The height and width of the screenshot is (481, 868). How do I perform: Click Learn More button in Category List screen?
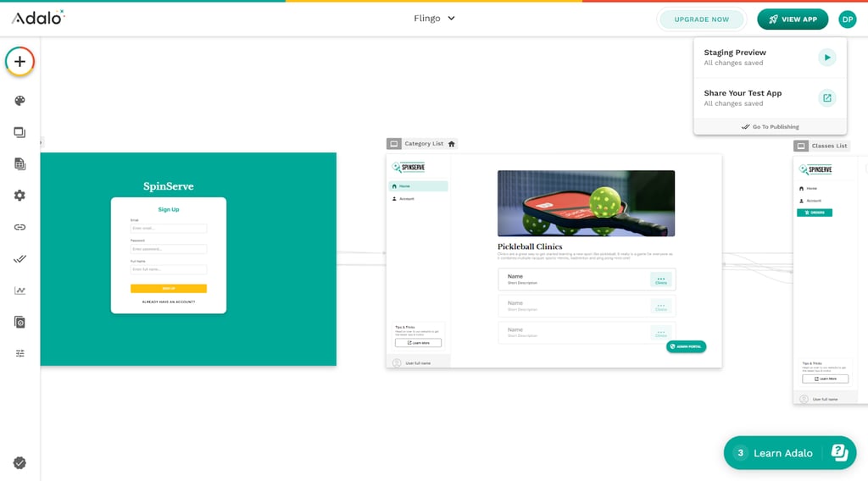(x=419, y=343)
